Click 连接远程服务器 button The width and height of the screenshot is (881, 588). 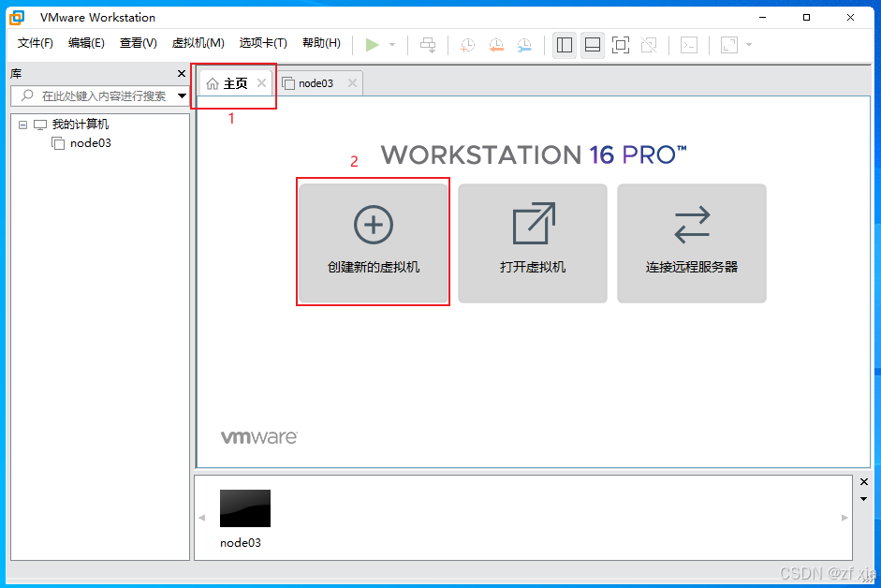692,243
